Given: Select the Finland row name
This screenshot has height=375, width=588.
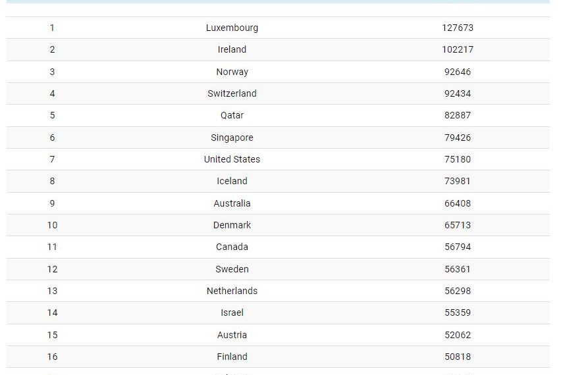Looking at the screenshot, I should point(232,357).
